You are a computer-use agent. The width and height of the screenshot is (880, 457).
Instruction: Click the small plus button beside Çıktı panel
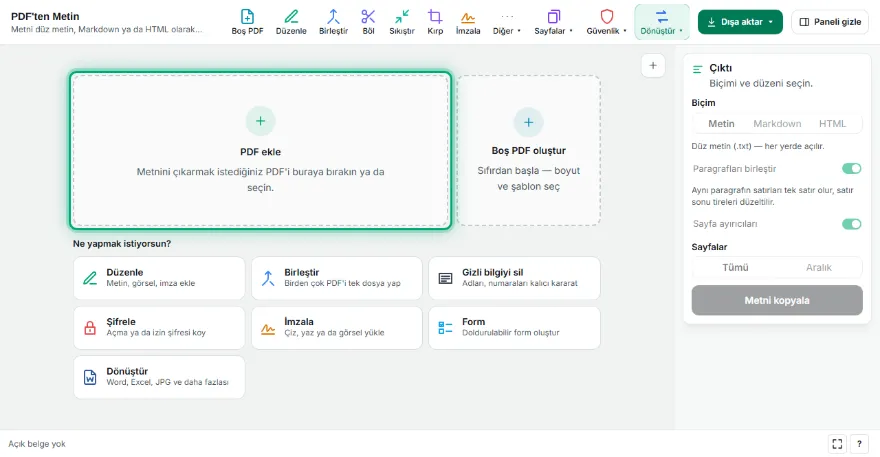[x=653, y=65]
